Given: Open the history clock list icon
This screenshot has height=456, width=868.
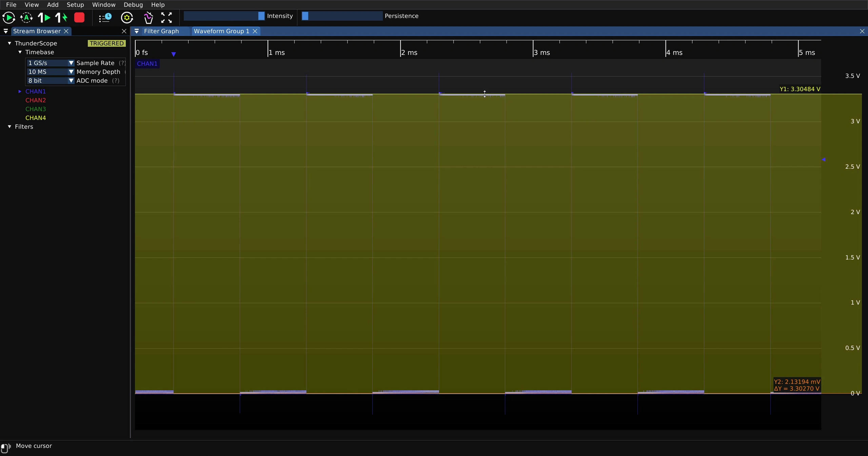Looking at the screenshot, I should tap(105, 18).
